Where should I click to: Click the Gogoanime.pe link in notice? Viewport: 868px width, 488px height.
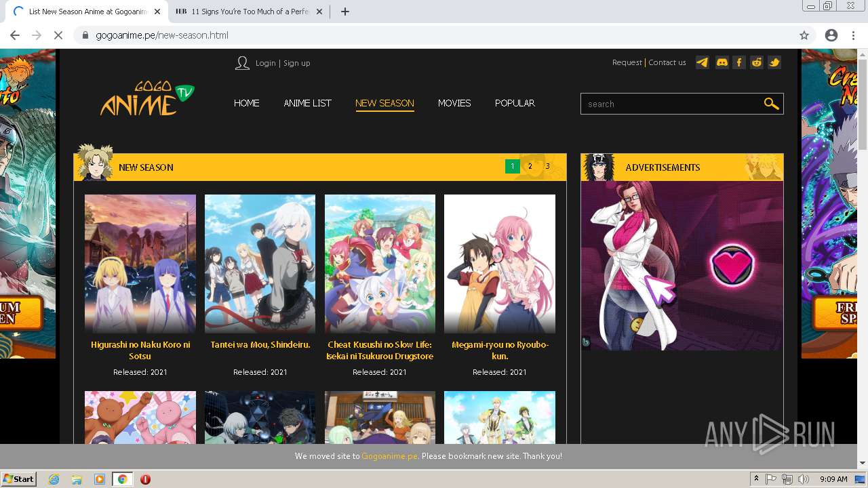tap(389, 456)
